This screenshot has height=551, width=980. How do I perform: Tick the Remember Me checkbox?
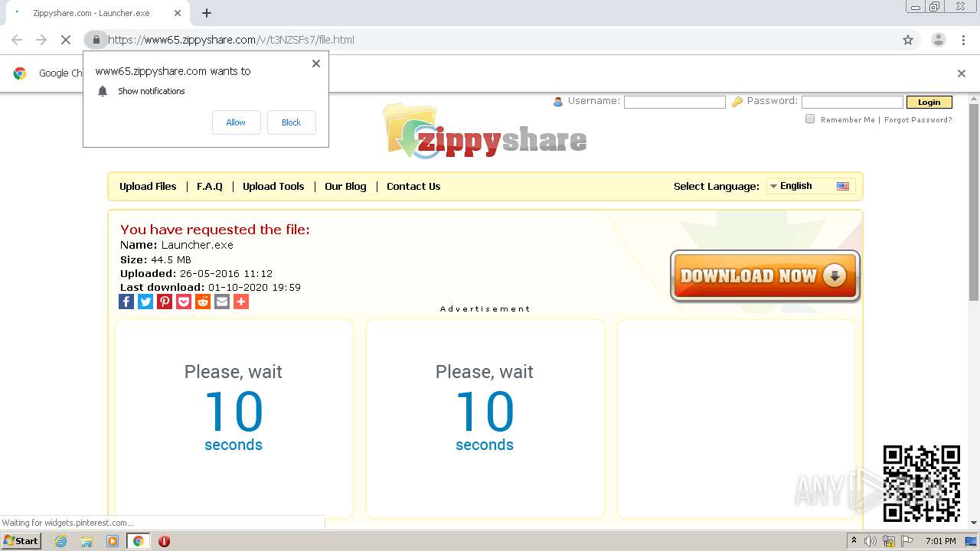point(810,119)
